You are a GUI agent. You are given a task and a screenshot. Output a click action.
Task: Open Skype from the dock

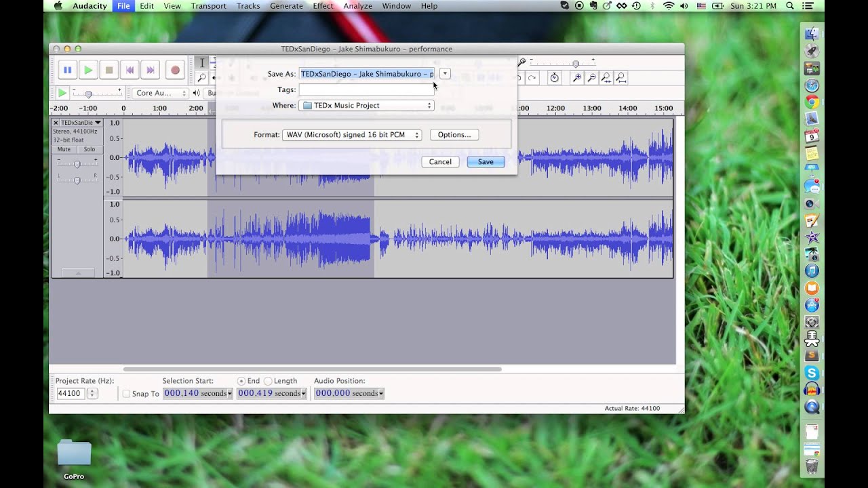pos(812,373)
